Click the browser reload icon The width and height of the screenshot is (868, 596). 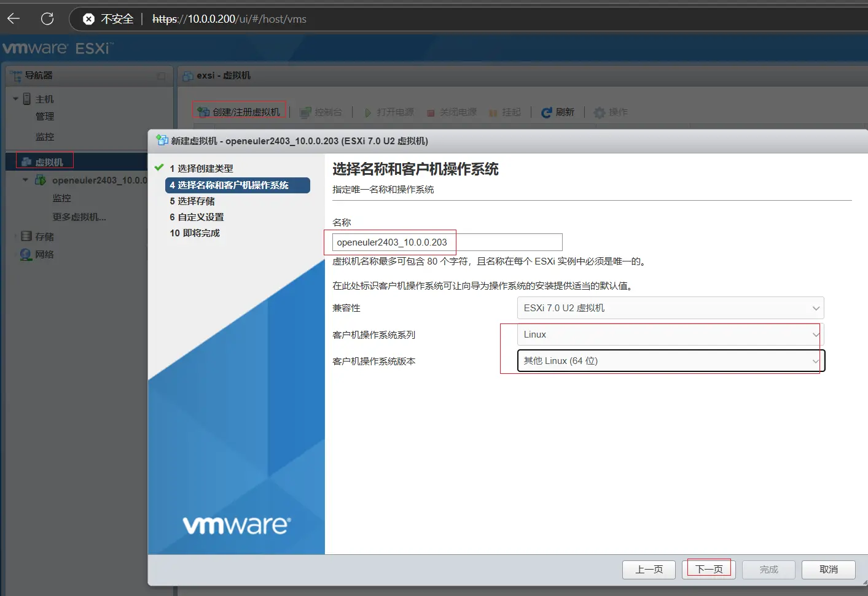(x=47, y=18)
